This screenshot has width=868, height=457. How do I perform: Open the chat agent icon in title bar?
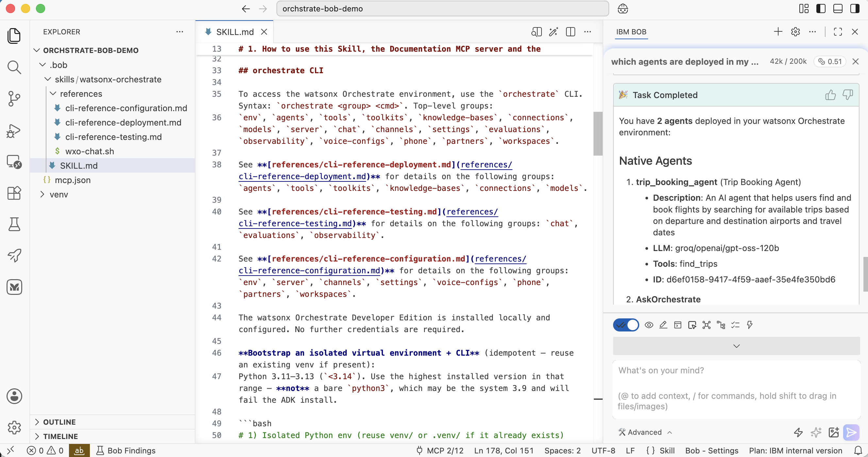point(623,8)
